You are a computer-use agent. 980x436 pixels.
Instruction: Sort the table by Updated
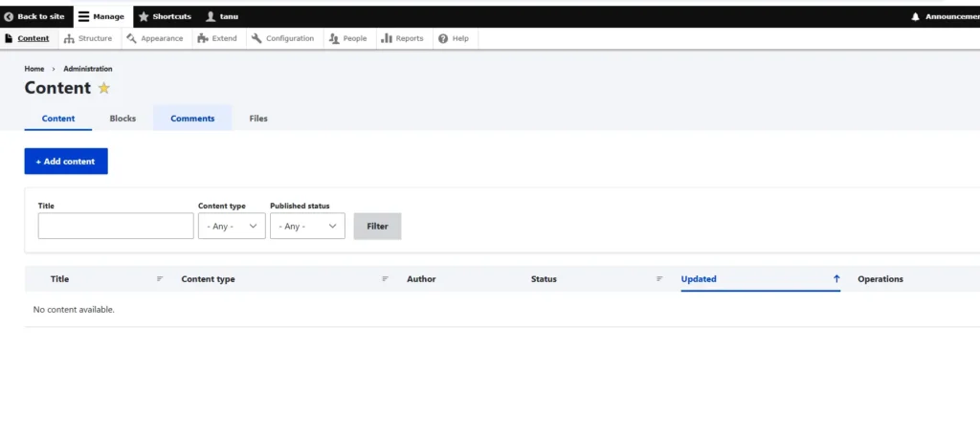coord(699,279)
